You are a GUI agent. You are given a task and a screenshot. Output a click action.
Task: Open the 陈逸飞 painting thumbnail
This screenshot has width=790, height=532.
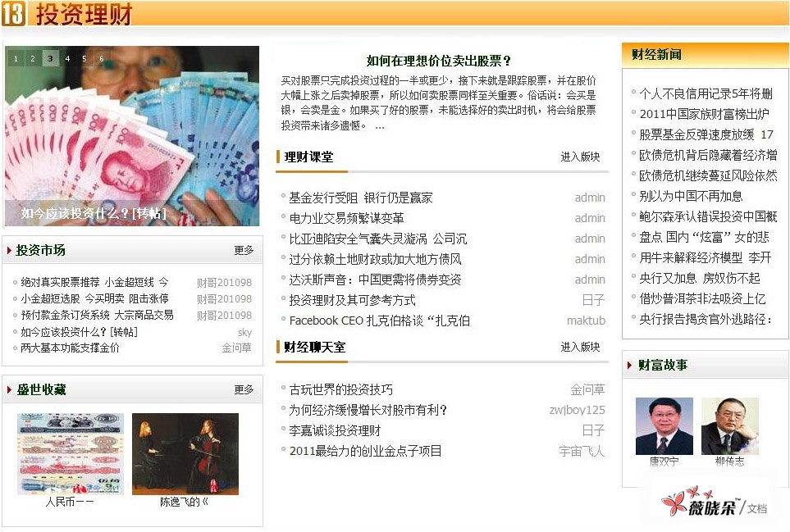(x=185, y=453)
